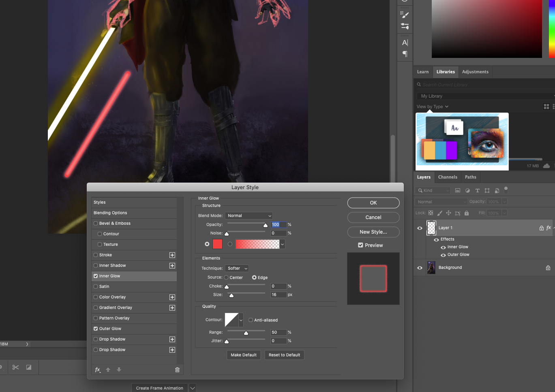
Task: Open the View by Type dropdown
Action: click(x=433, y=107)
